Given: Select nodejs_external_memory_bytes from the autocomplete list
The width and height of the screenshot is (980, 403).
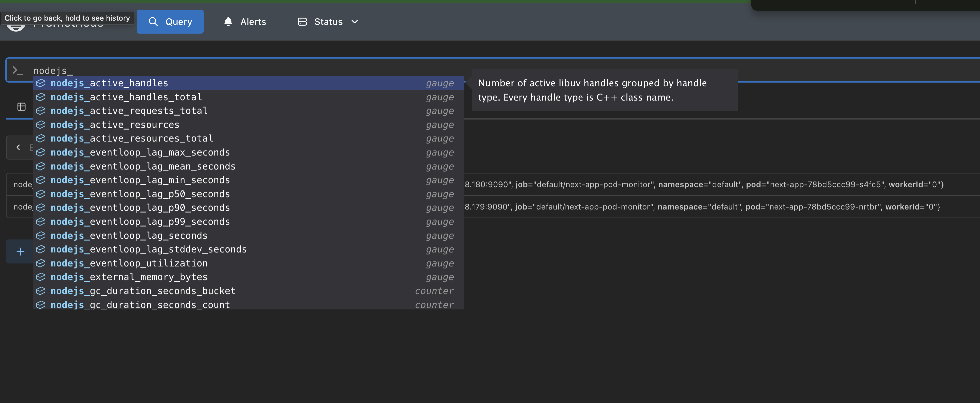Looking at the screenshot, I should point(129,277).
